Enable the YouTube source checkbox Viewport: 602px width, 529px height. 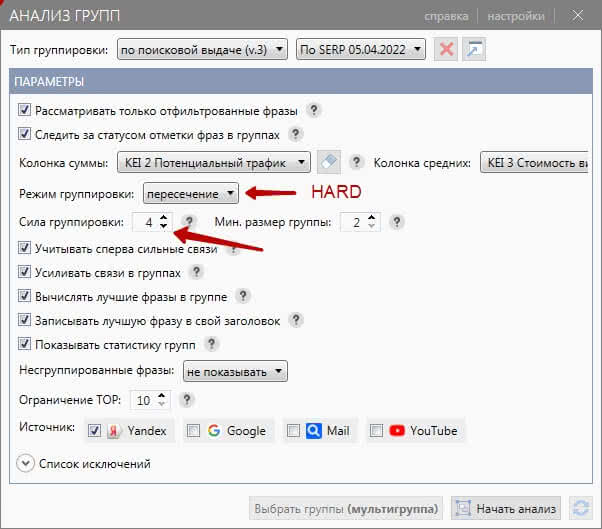pos(376,431)
